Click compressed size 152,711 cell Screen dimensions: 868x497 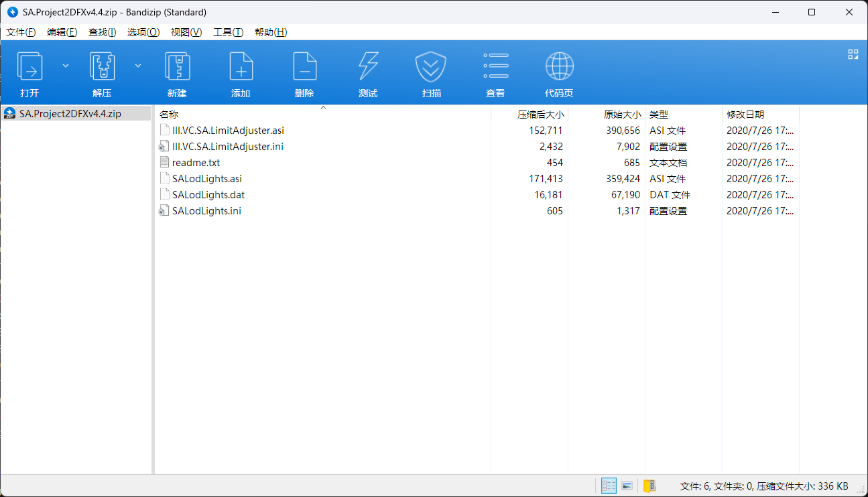[546, 131]
